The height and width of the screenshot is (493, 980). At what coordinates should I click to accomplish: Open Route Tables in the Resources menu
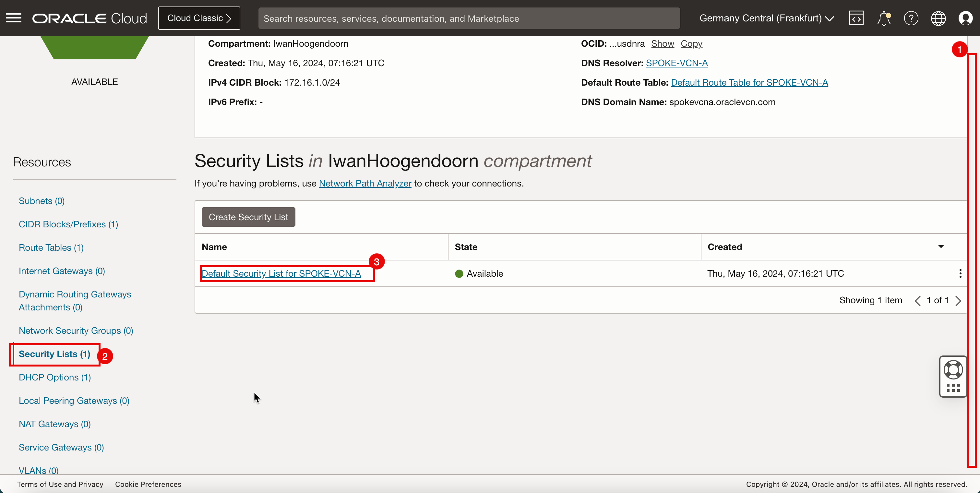click(x=51, y=247)
